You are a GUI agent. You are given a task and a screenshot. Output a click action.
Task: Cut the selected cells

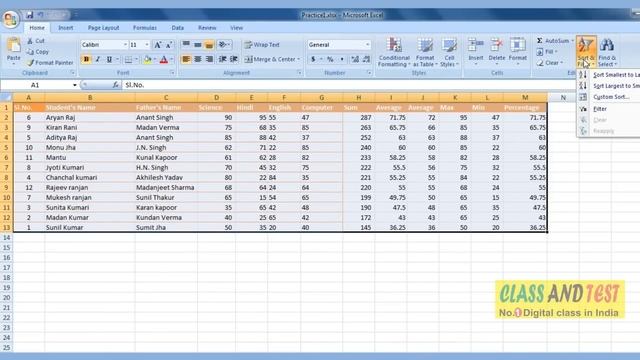pos(36,41)
